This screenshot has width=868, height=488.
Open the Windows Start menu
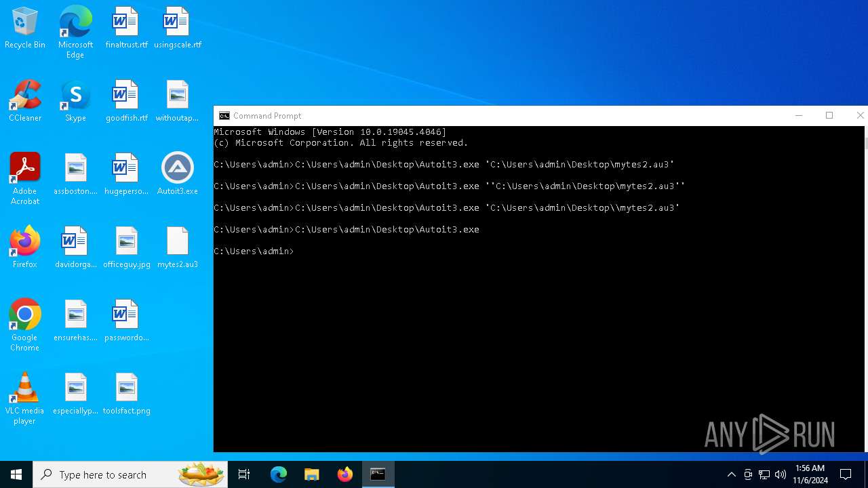(x=16, y=474)
